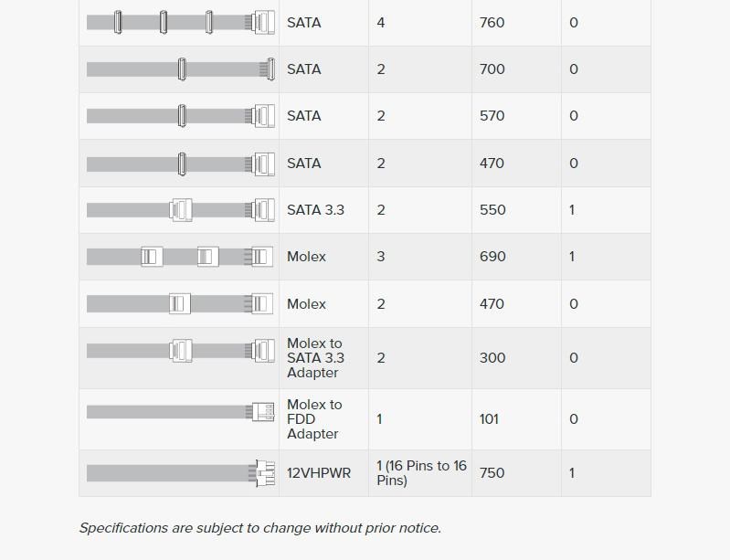730x560 pixels.
Task: Click the Molex to SATA 3.3 adapter illustration
Action: tap(181, 351)
